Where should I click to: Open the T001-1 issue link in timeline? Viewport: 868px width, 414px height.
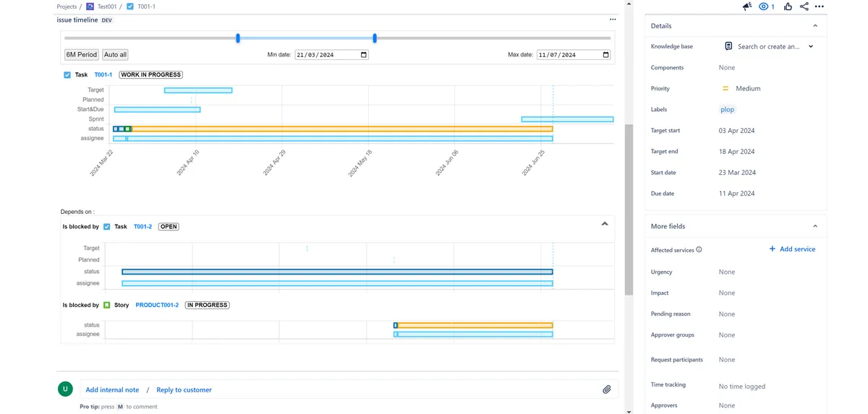(x=103, y=74)
